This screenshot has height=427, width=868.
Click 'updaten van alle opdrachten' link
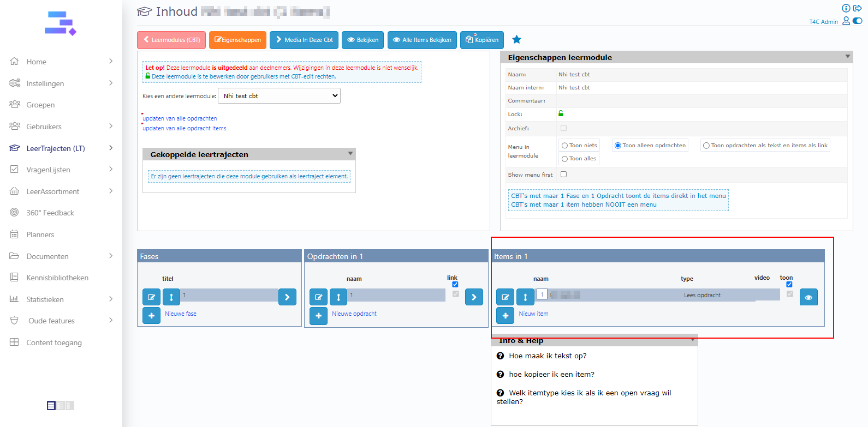pyautogui.click(x=180, y=118)
